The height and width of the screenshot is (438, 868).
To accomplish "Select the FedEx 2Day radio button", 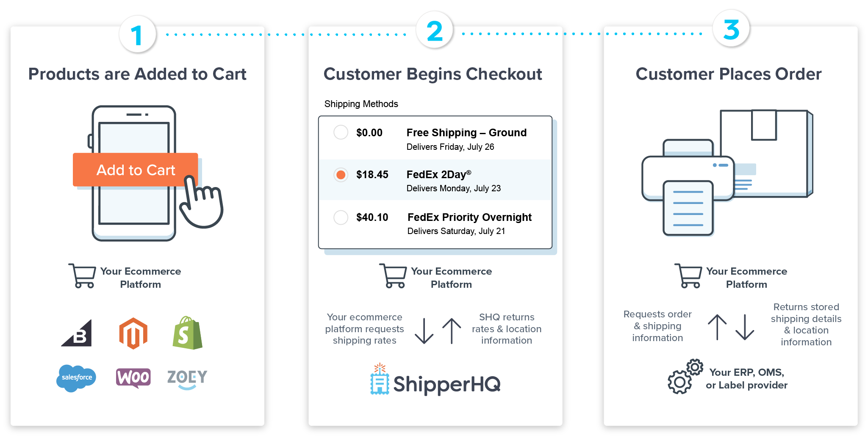I will tap(341, 174).
